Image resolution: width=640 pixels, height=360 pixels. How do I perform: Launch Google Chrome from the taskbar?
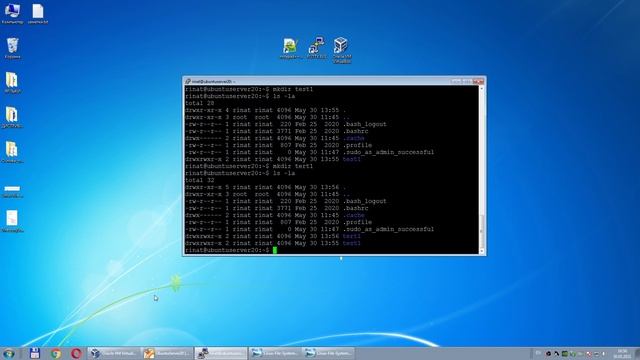[x=56, y=353]
